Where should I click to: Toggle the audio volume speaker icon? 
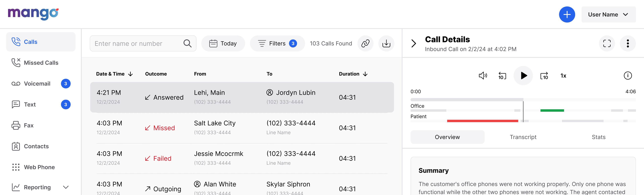pyautogui.click(x=483, y=75)
